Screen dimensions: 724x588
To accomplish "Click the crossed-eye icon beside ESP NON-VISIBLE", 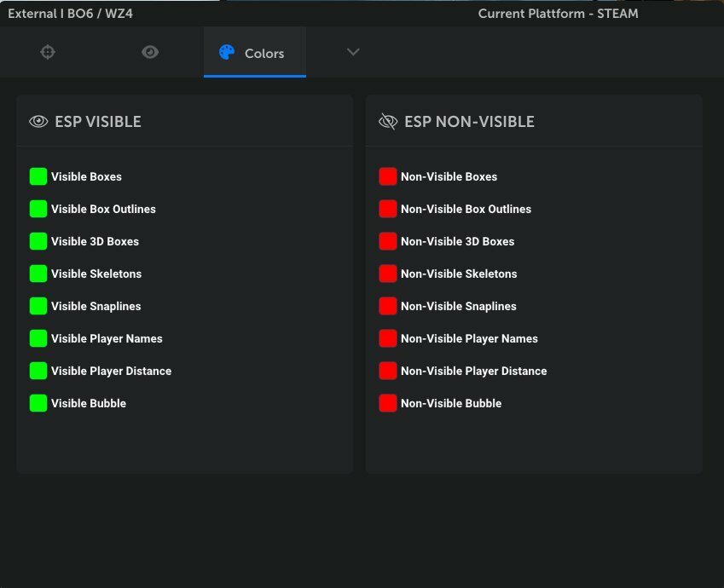I will [x=388, y=121].
